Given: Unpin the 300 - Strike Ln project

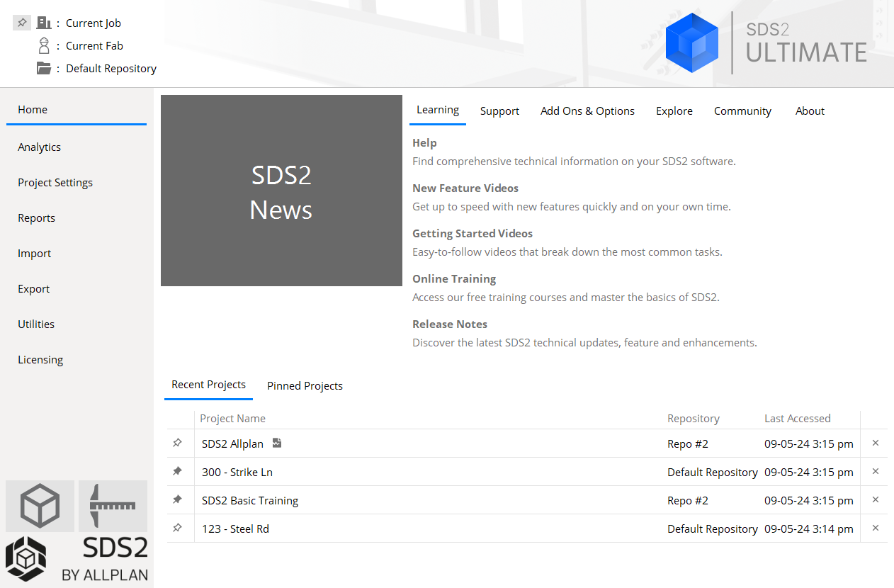Looking at the screenshot, I should tap(177, 471).
